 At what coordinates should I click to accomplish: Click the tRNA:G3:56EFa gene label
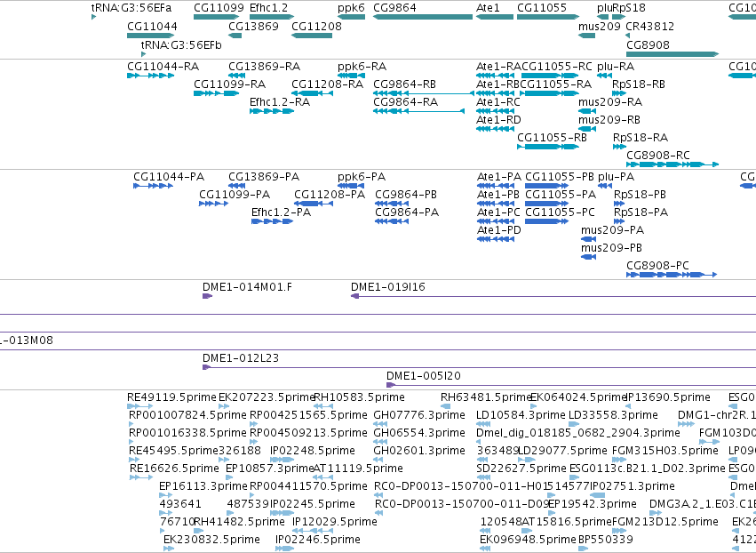tap(131, 8)
